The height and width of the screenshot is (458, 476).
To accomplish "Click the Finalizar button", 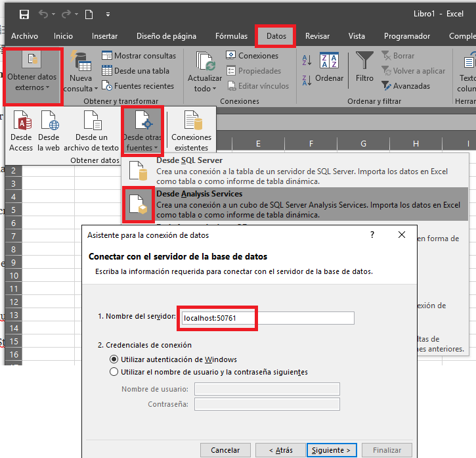I will (x=387, y=450).
